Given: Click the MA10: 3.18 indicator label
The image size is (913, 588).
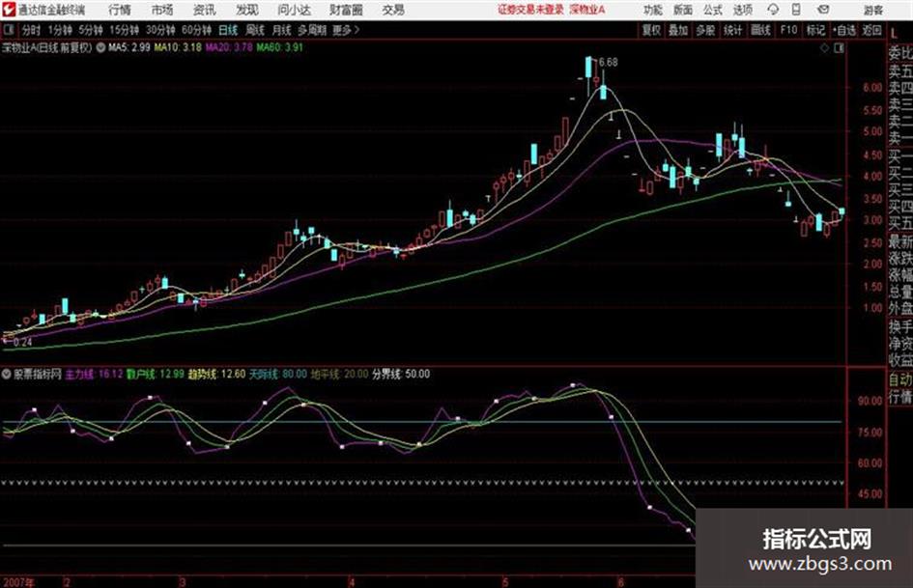Looking at the screenshot, I should pos(178,47).
